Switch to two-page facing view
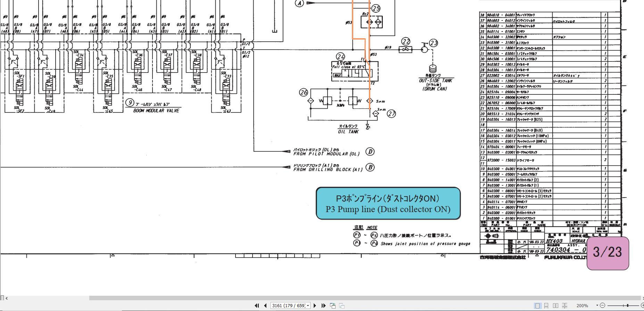Viewport: 644px width, 311px height. [x=555, y=305]
